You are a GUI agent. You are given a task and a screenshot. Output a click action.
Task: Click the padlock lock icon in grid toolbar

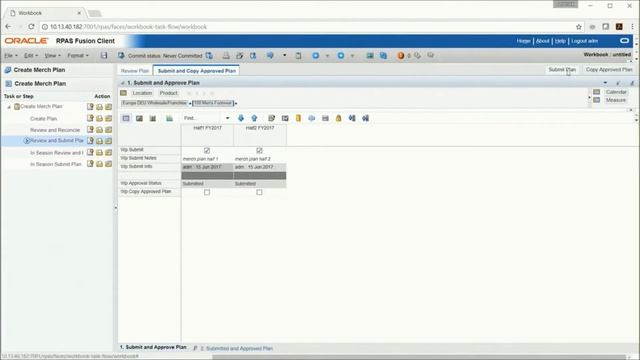[338, 118]
